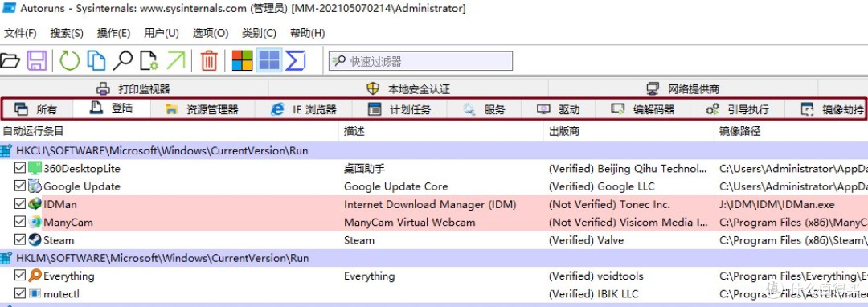Click the ManyCam entry icon
This screenshot has height=307, width=868.
(x=35, y=223)
